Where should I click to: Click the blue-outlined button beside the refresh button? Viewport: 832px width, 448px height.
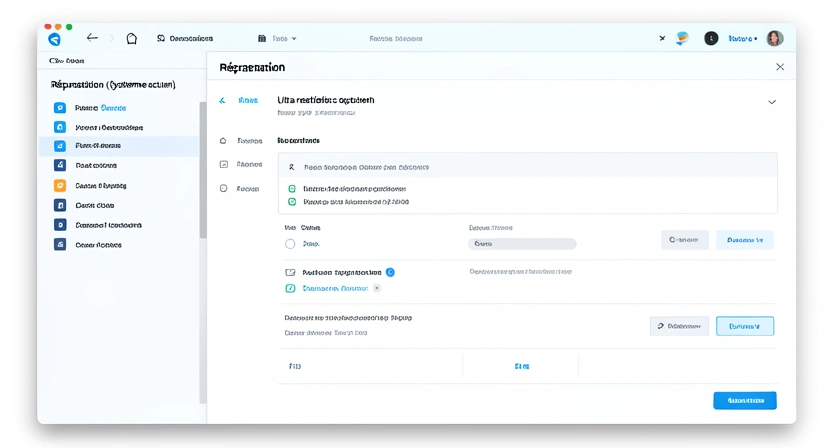(x=745, y=326)
